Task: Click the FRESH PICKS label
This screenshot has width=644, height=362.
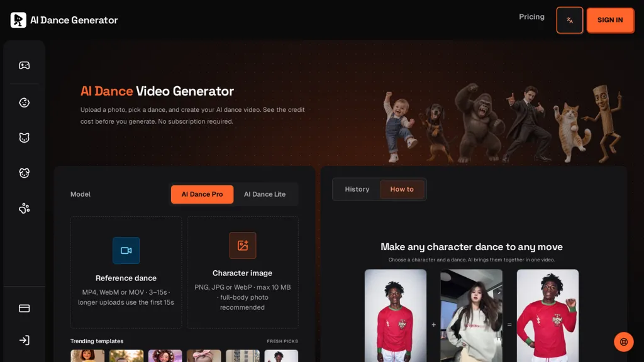Action: click(282, 341)
